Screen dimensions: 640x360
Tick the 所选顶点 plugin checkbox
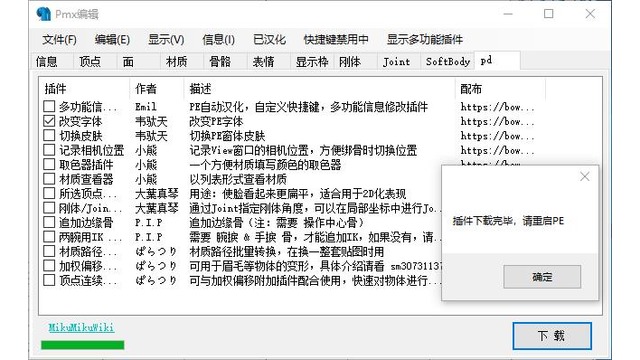click(49, 193)
